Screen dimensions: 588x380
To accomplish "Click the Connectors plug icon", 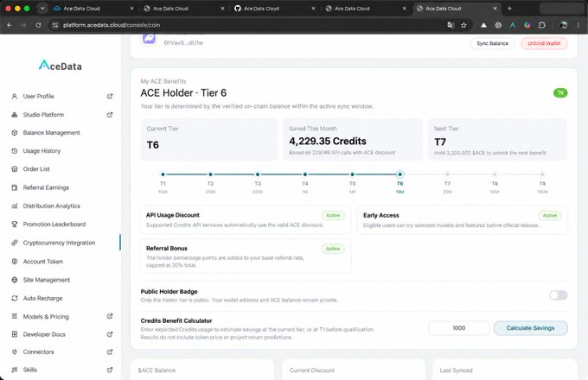I will pos(15,351).
